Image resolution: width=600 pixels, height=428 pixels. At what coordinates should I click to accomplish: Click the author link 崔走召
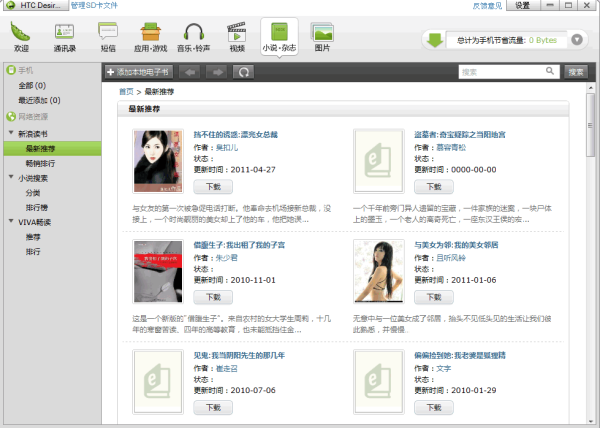227,368
